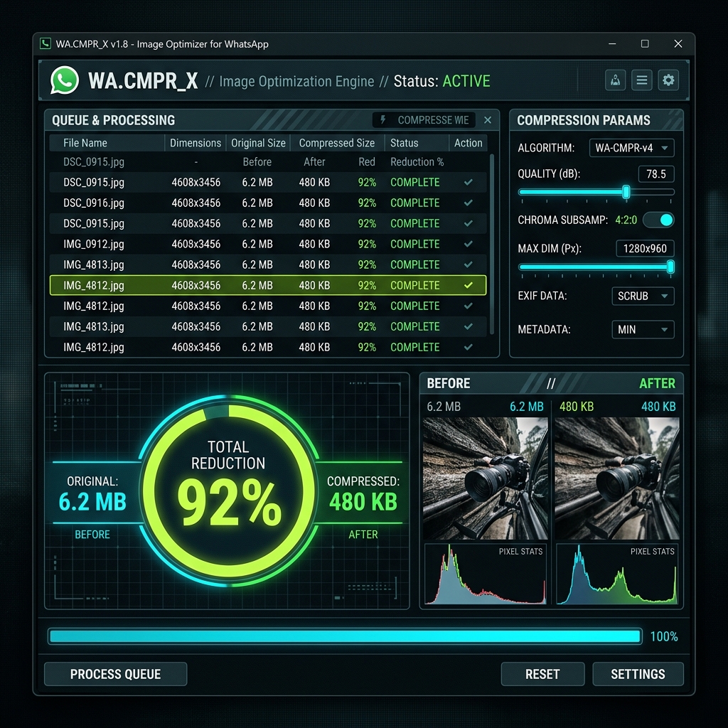The image size is (728, 728).
Task: Click the COMPRESSE WIE button
Action: pyautogui.click(x=424, y=119)
